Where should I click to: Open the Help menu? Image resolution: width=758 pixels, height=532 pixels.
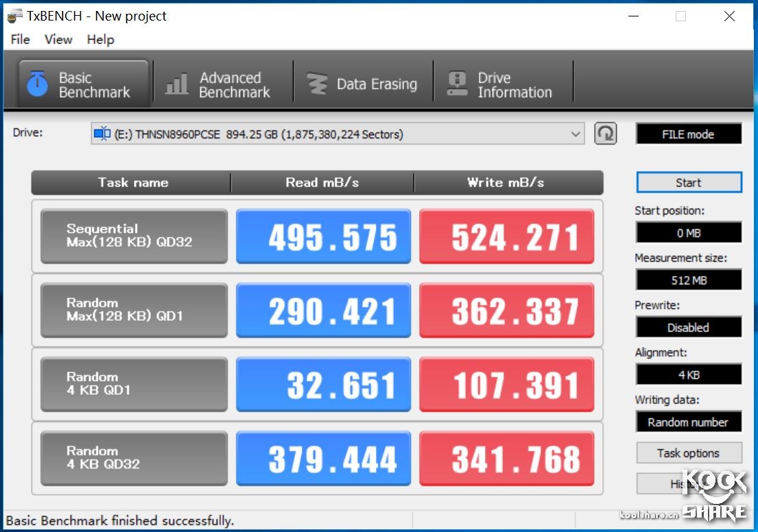pos(100,40)
